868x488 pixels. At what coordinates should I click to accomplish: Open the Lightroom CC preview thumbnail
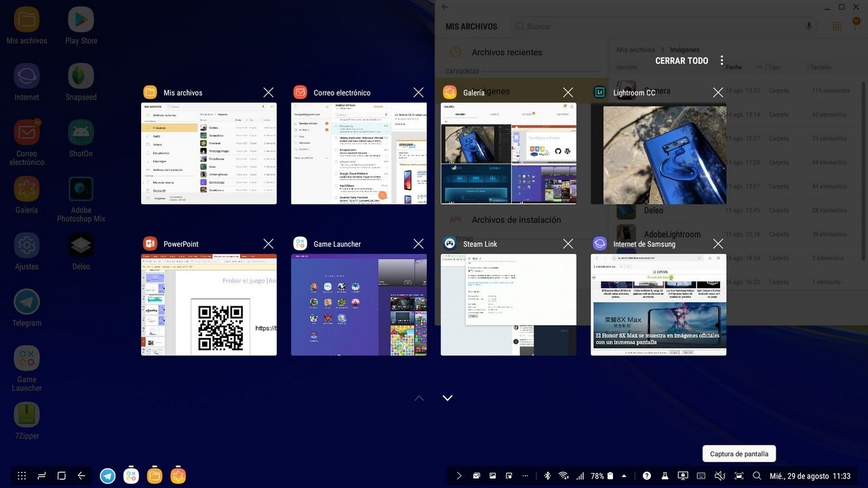point(658,153)
